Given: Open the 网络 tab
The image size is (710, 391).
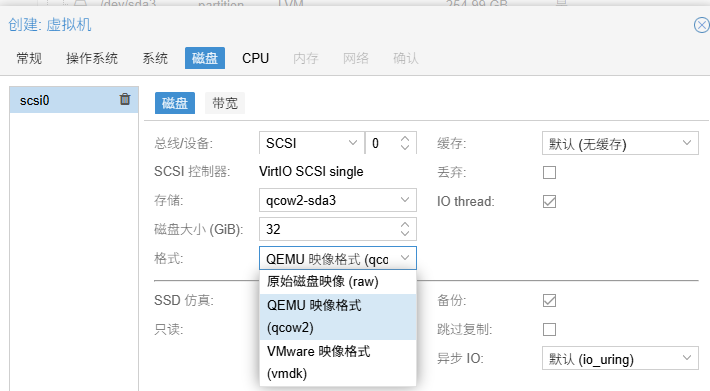Looking at the screenshot, I should (356, 58).
